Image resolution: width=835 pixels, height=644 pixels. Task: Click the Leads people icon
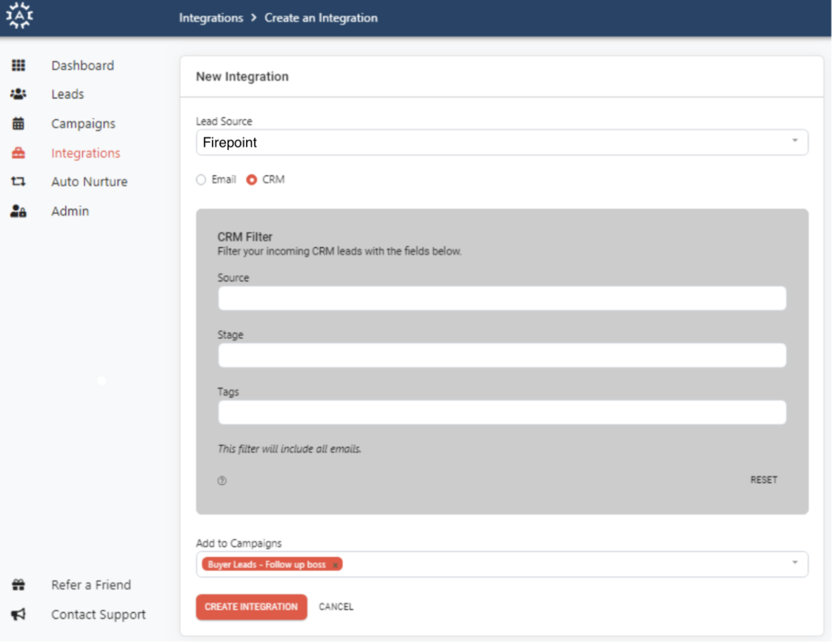[x=19, y=95]
